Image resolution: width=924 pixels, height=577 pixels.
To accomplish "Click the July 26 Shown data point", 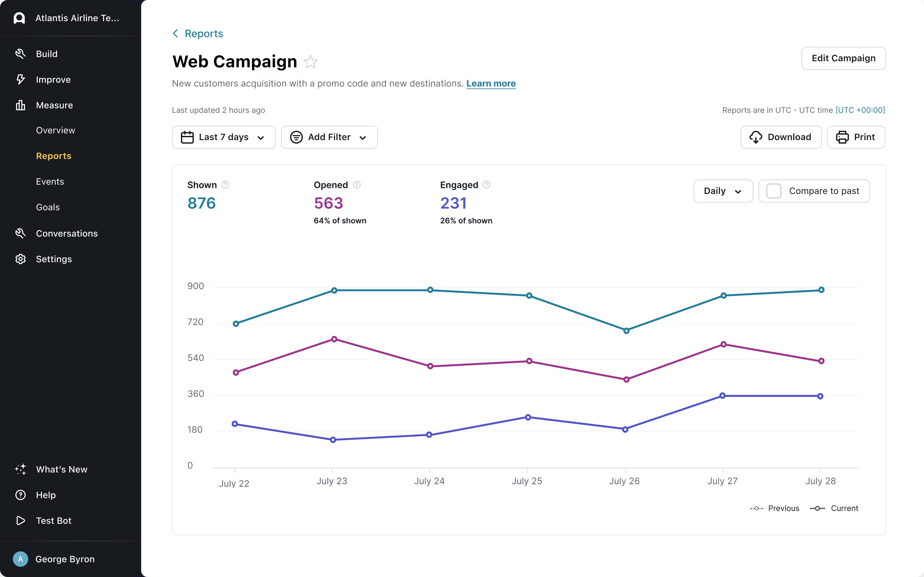I will 626,330.
